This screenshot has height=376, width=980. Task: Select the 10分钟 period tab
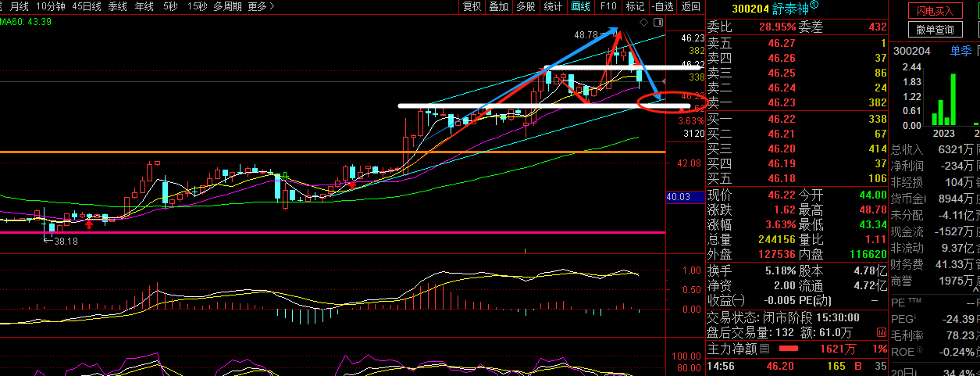click(x=51, y=6)
